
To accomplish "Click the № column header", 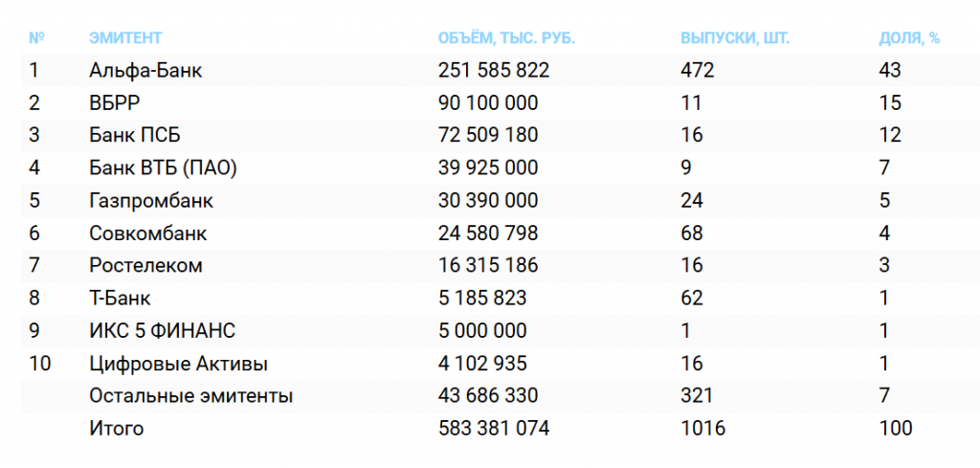I will coord(37,38).
